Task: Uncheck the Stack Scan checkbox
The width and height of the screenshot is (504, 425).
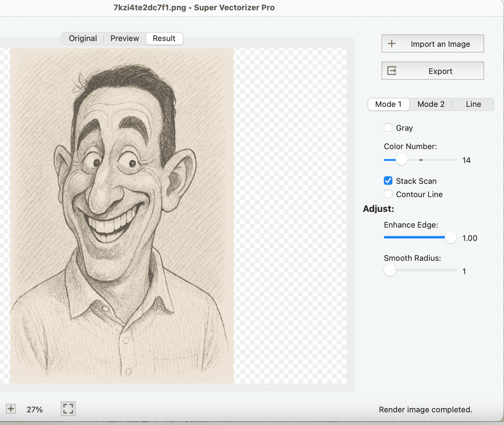Action: 388,181
